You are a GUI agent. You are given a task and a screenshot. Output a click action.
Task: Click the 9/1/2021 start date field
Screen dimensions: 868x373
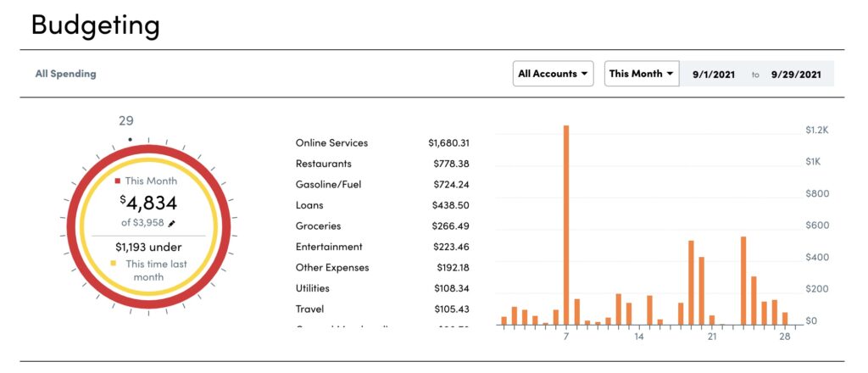(x=711, y=74)
